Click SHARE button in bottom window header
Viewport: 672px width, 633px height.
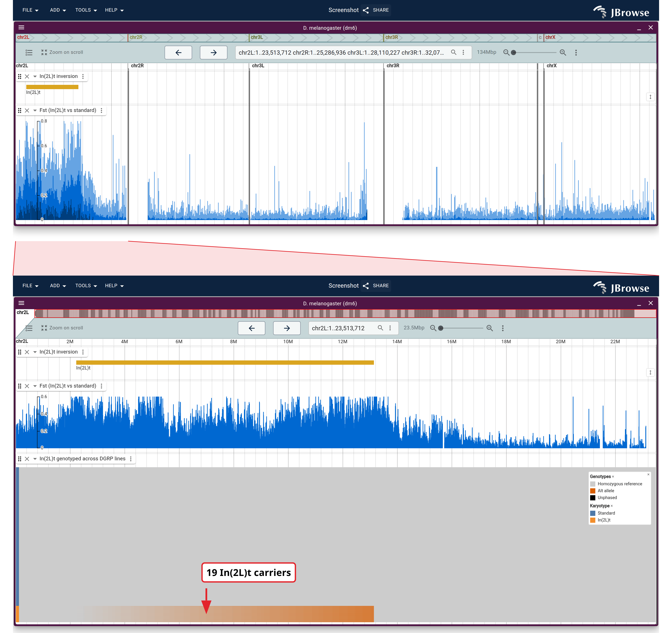pyautogui.click(x=376, y=285)
